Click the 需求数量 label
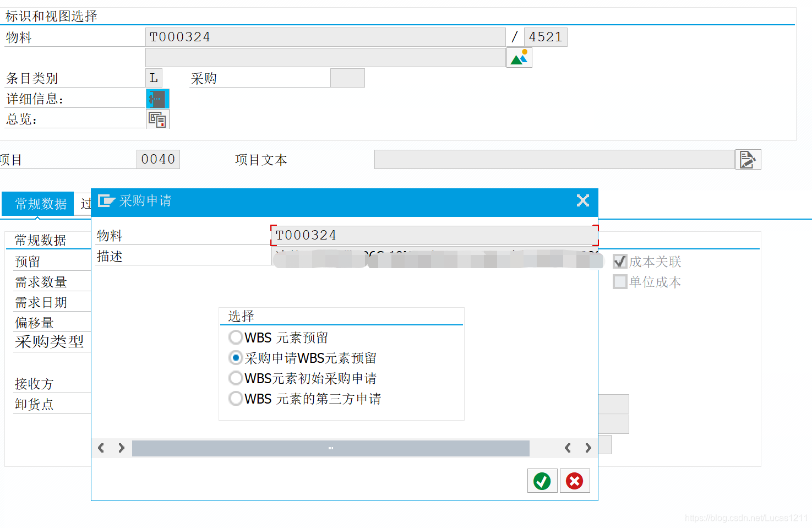The height and width of the screenshot is (528, 812). point(41,282)
